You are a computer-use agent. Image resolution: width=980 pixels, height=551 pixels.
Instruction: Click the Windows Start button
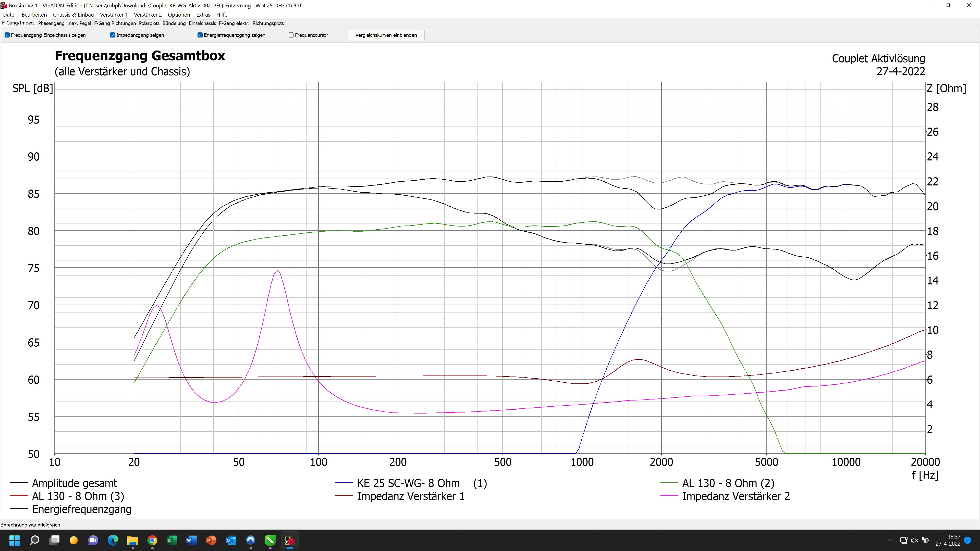click(15, 540)
